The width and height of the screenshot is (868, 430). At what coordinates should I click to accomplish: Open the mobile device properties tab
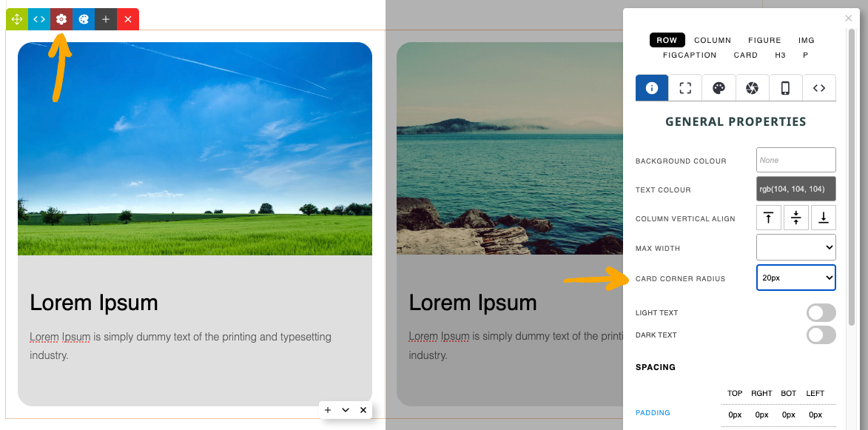coord(785,88)
